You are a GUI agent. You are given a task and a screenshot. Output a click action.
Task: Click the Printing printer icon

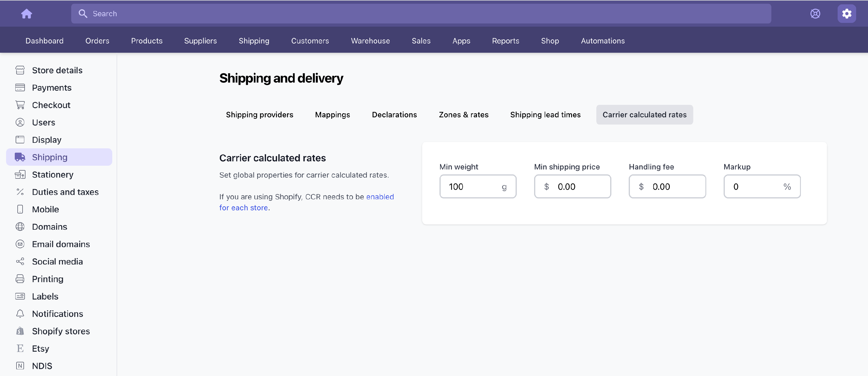click(20, 279)
